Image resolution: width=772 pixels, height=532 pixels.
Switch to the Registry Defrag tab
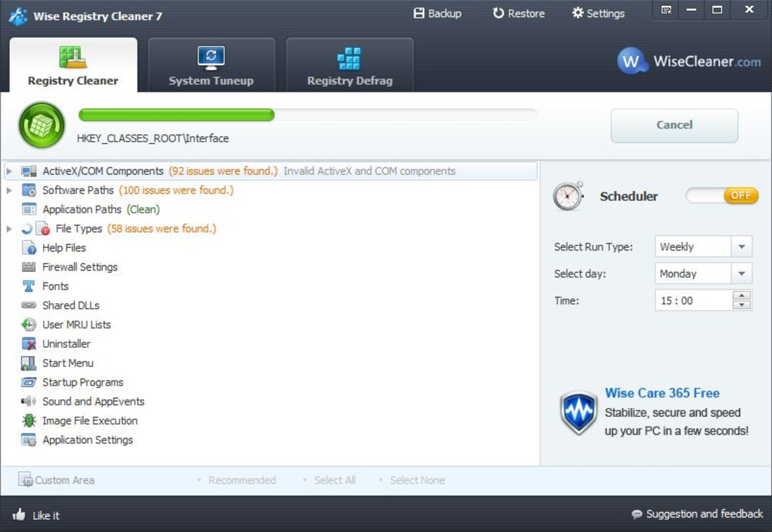tap(350, 65)
